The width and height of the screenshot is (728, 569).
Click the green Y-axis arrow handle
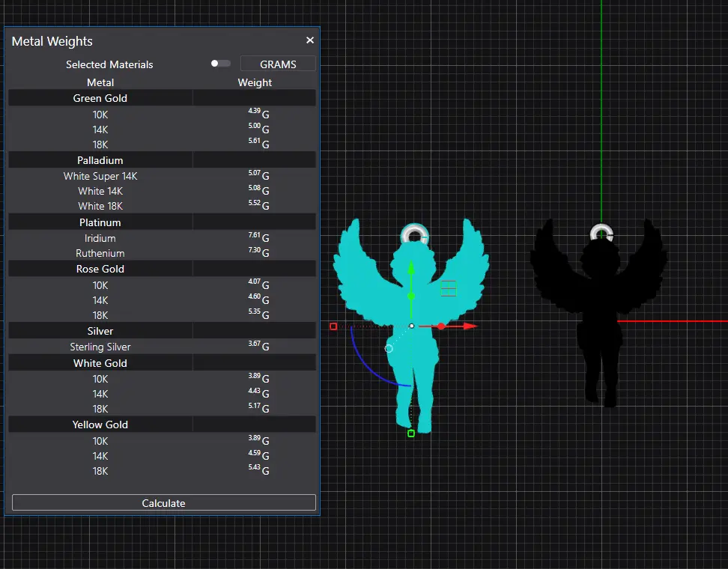click(410, 269)
